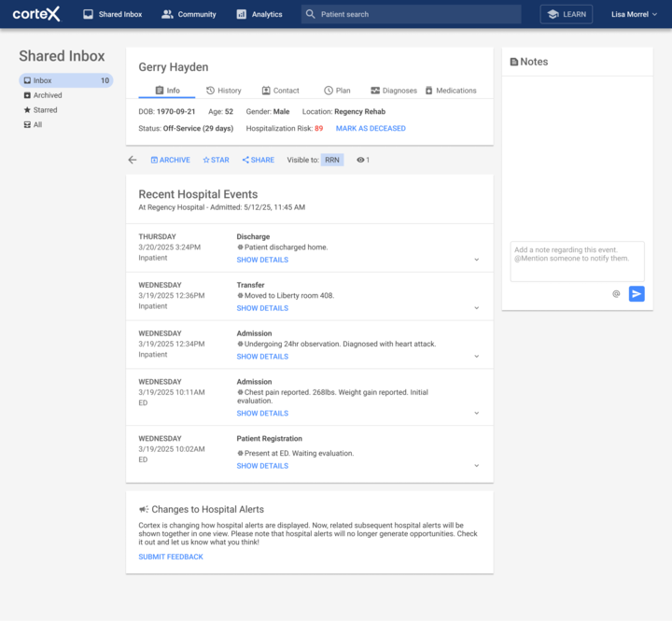Show details for the Transfer event
672x621 pixels.
[x=262, y=308]
